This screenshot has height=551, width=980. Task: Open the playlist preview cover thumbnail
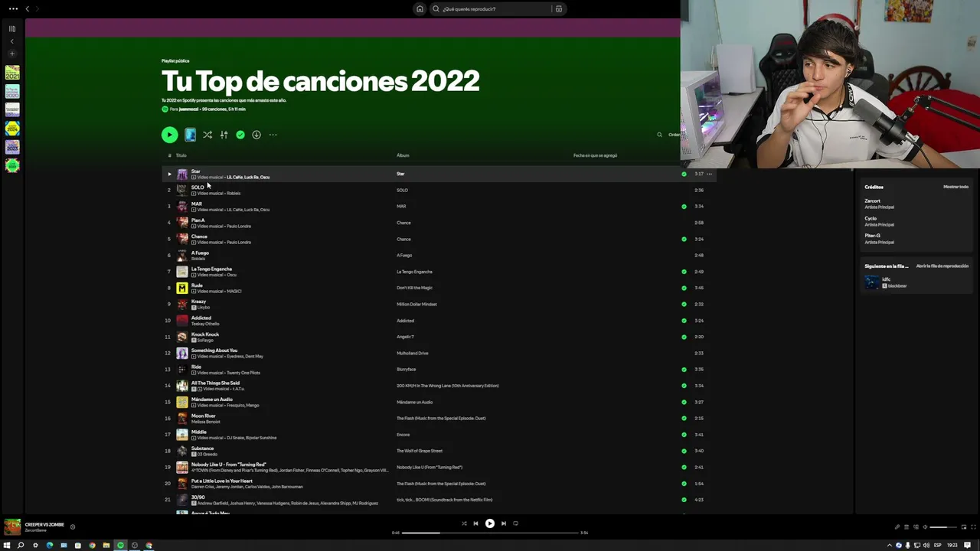190,135
